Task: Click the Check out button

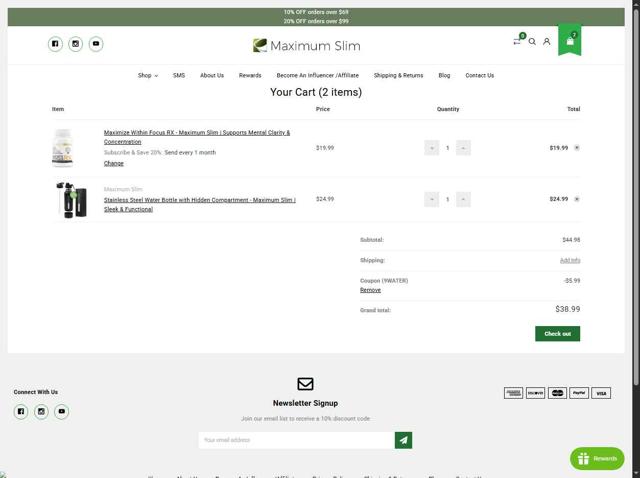Action: tap(558, 333)
